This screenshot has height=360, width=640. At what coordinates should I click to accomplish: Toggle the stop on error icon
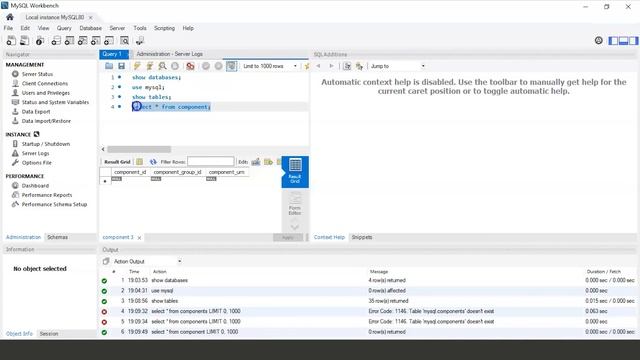(190, 66)
